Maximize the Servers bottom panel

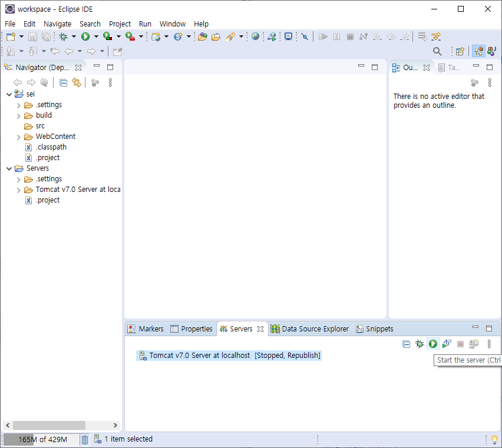coord(489,328)
